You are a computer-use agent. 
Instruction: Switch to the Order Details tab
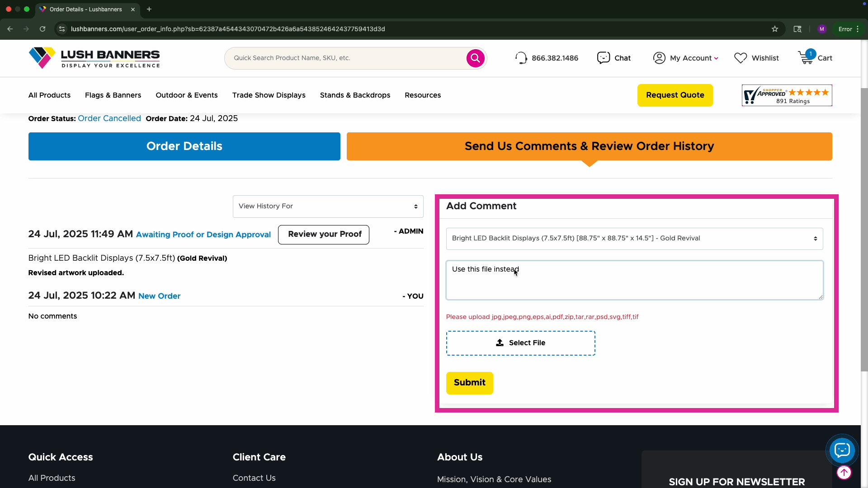tap(184, 146)
